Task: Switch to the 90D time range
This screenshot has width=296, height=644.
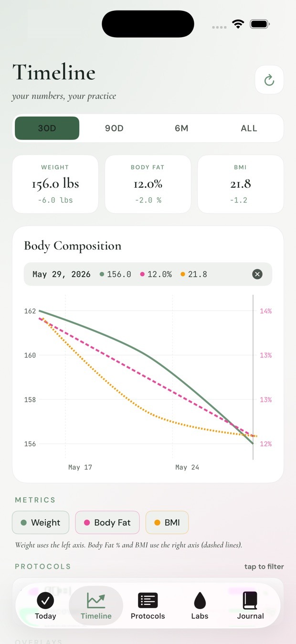Action: [114, 128]
